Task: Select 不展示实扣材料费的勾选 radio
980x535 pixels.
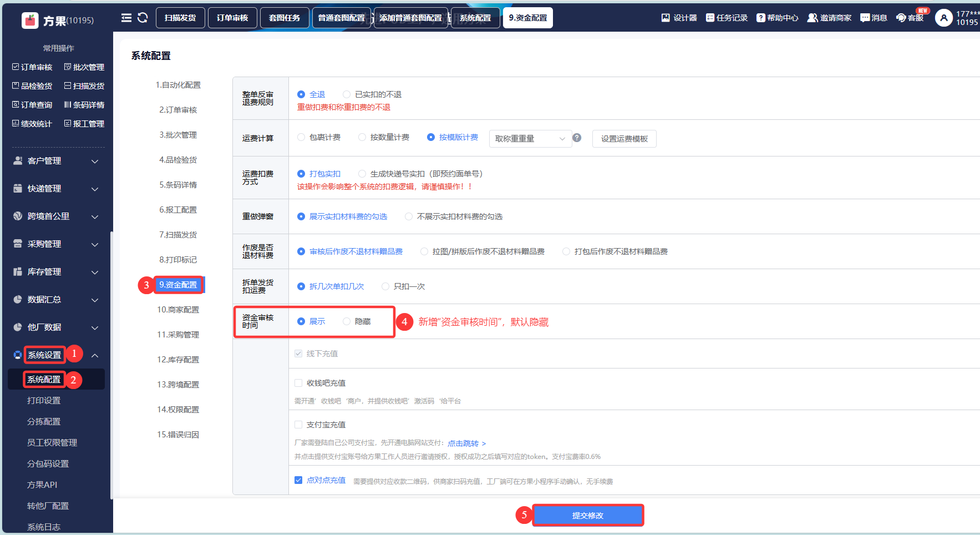Action: pos(409,216)
